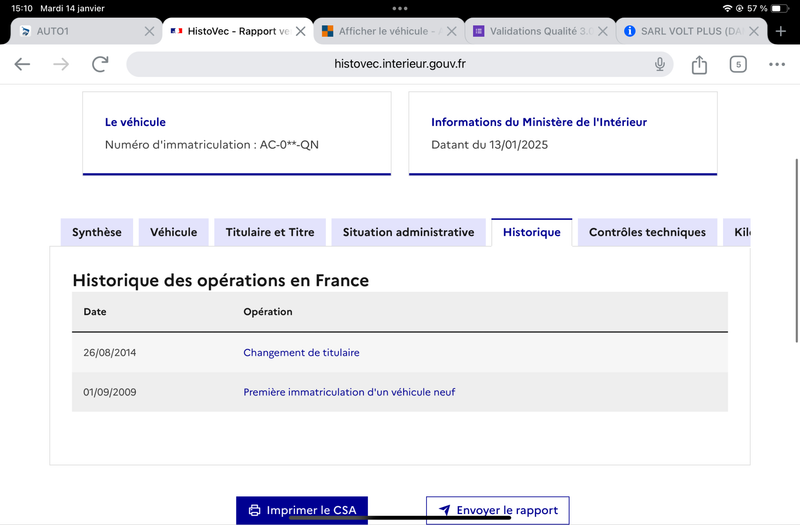The width and height of the screenshot is (800, 525).
Task: Select the Historique tab
Action: 532,232
